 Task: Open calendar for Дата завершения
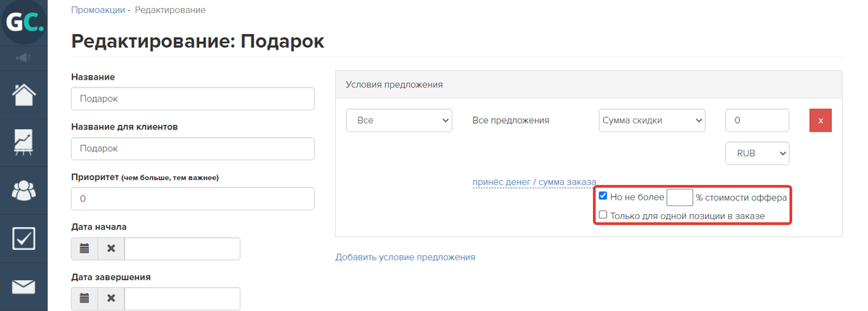click(85, 299)
